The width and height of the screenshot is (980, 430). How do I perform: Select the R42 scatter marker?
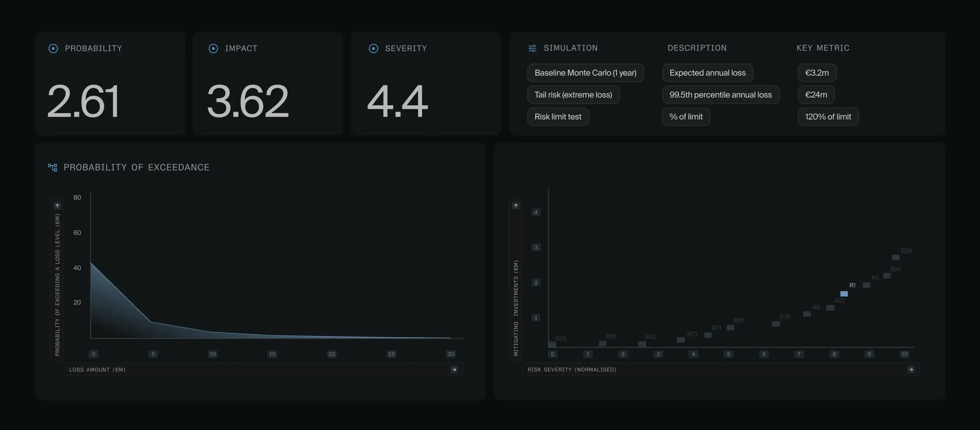(642, 344)
